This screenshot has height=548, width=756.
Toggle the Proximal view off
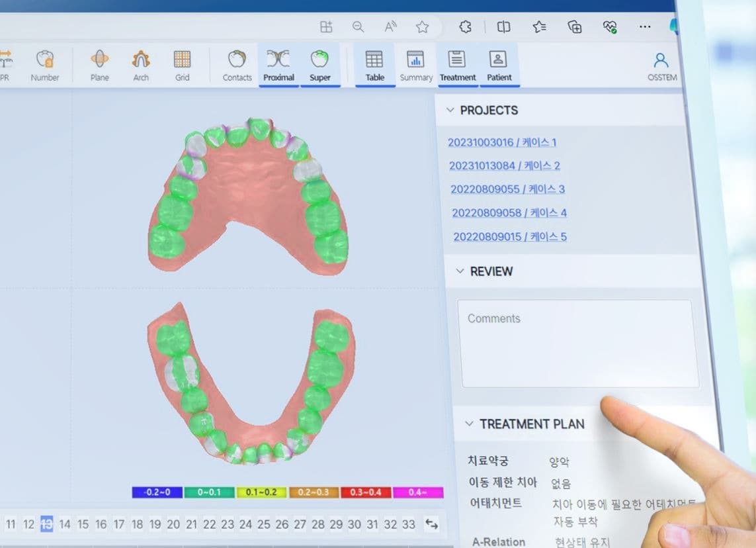click(278, 65)
